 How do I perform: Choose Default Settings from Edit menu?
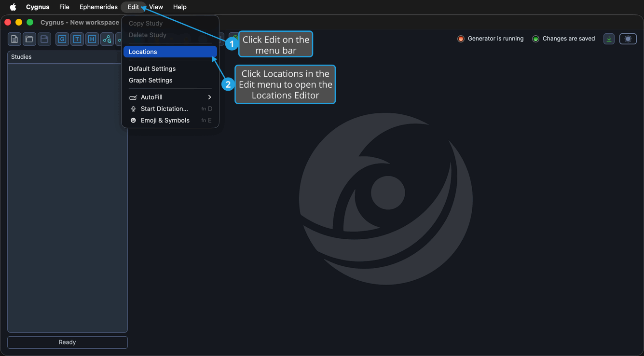[170, 68]
